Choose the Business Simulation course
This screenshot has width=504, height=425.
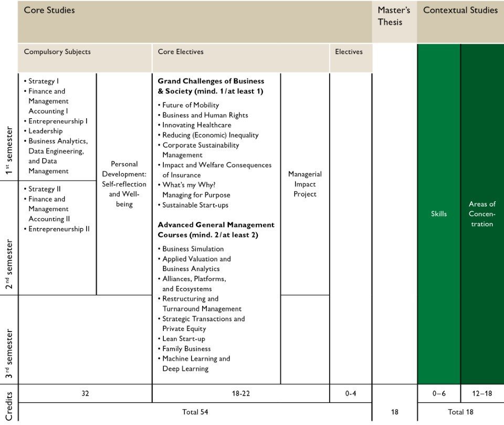(x=193, y=249)
